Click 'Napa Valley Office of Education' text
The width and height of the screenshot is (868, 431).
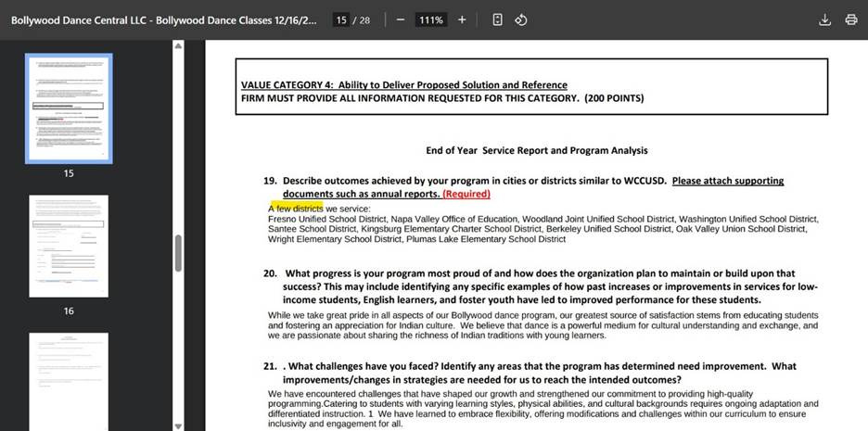pyautogui.click(x=455, y=219)
